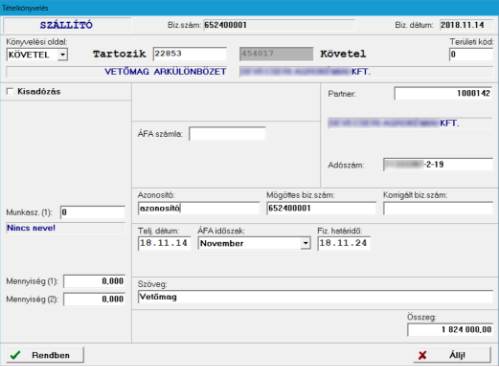Click the Adószám input field
Viewport: 499px width, 367px height.
click(x=438, y=165)
